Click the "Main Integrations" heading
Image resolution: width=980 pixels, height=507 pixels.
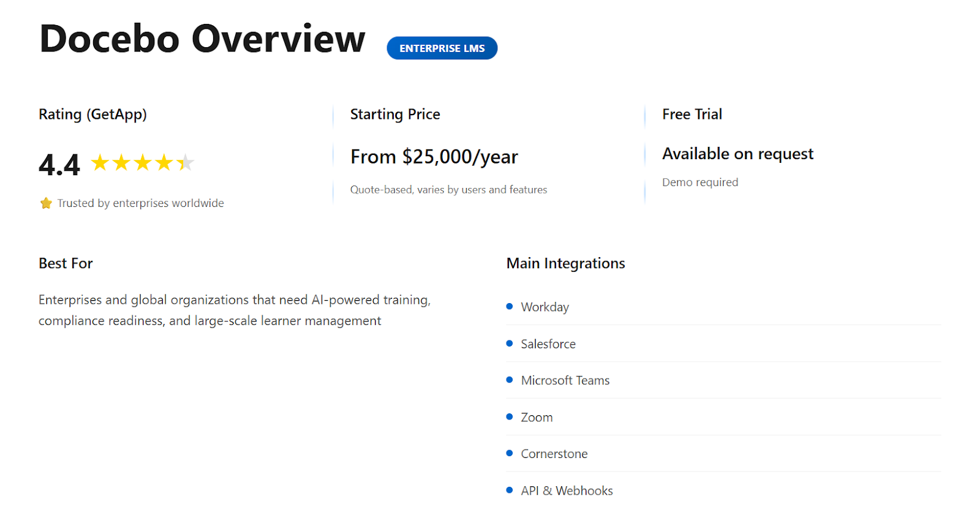pos(566,263)
